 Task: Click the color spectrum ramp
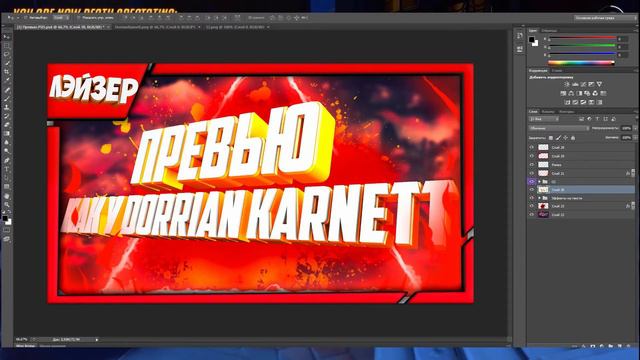[581, 62]
